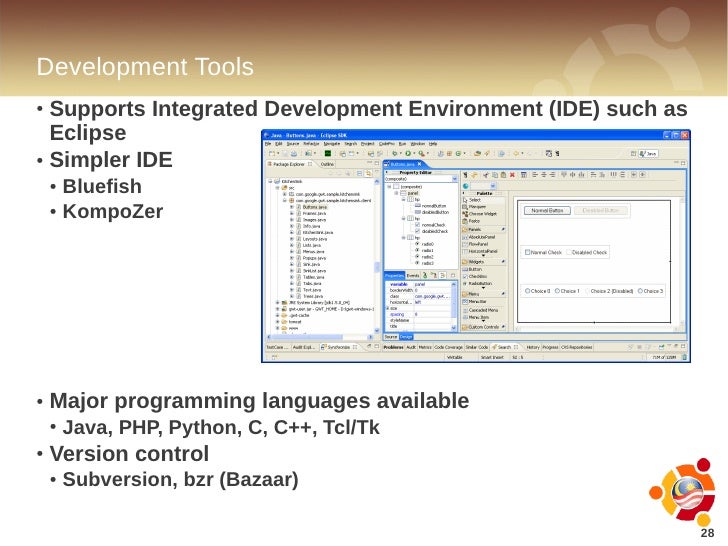728x546 pixels.
Task: Open the Refactor menu in Eclipse
Action: (x=311, y=144)
